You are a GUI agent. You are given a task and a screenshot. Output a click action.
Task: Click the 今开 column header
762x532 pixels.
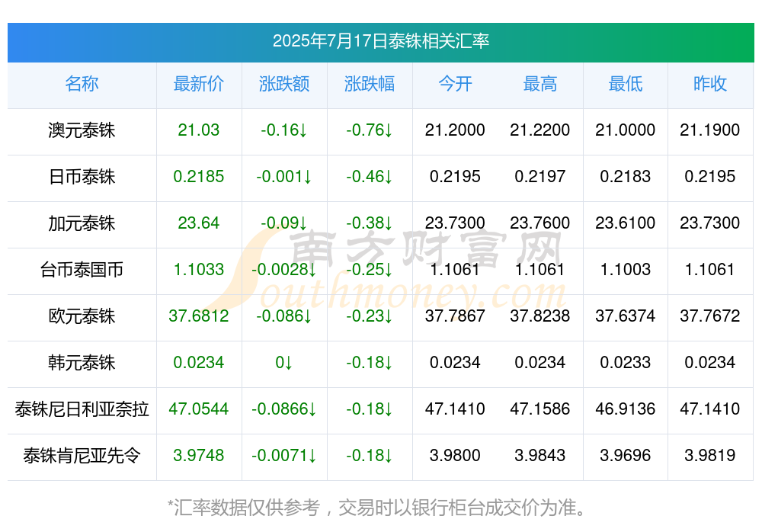point(455,84)
